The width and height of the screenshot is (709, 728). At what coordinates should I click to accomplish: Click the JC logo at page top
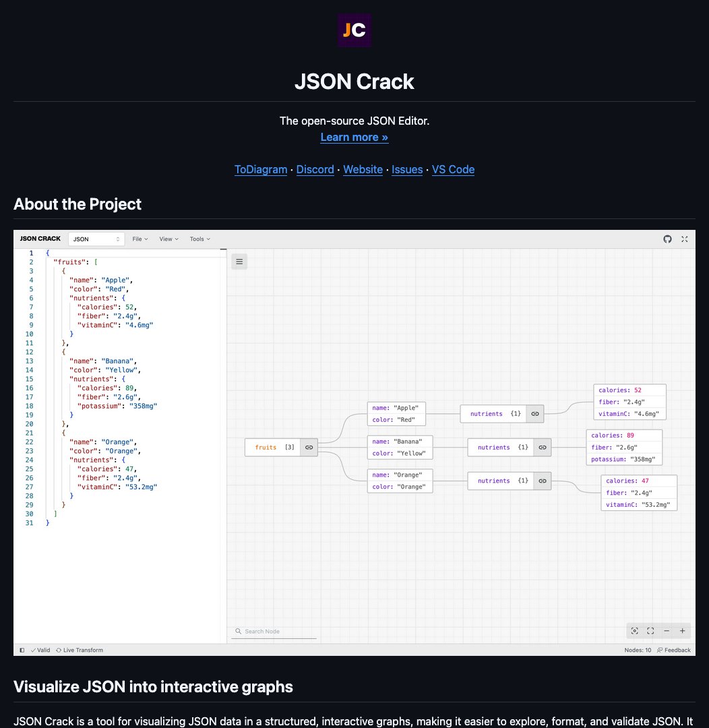click(354, 30)
